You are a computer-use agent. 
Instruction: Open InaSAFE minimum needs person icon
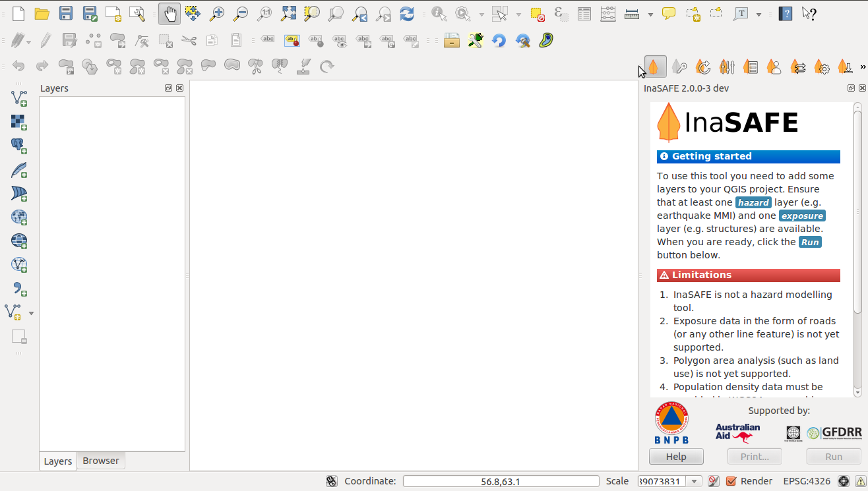(x=774, y=67)
